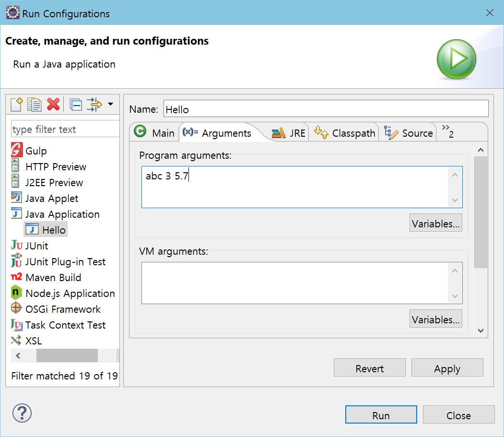This screenshot has width=504, height=437.
Task: Click the configuration list scroll left arrow
Action: tap(18, 355)
